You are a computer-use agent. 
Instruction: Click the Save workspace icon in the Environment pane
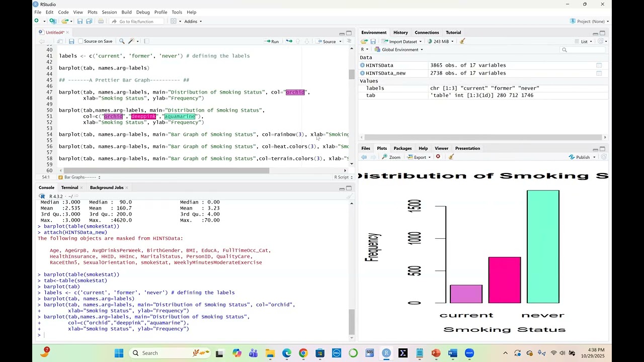click(x=373, y=41)
